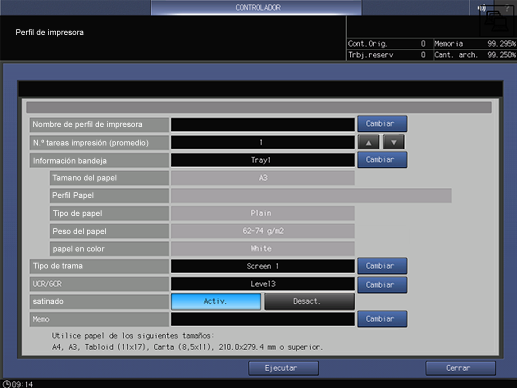The width and height of the screenshot is (517, 388).
Task: Click Cambiar for Información bandeja
Action: [382, 160]
